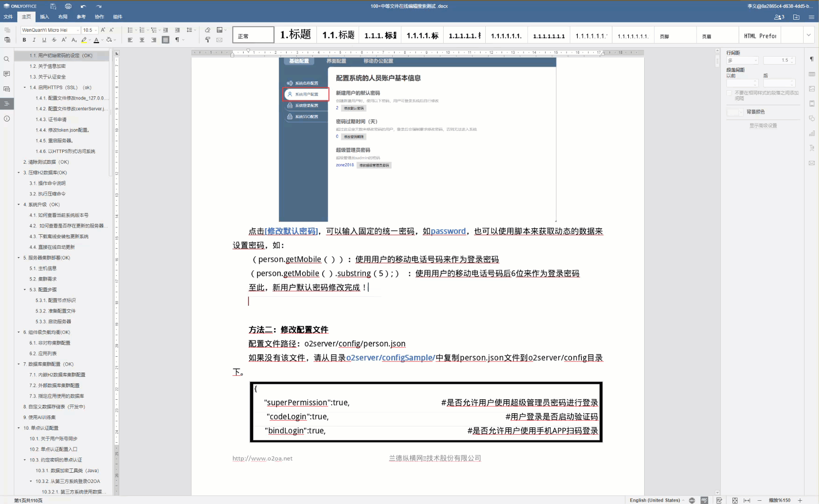Undo the last action
819x504 pixels.
pos(83,6)
